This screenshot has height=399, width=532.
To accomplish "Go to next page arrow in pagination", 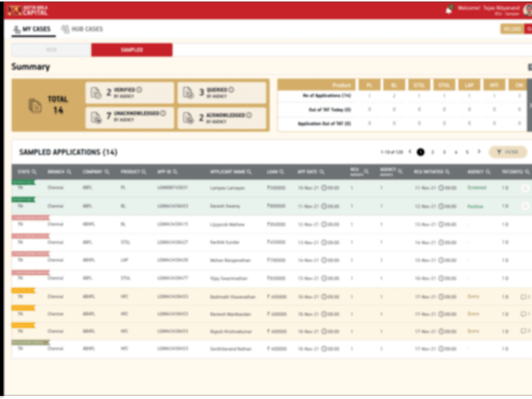I will (479, 151).
